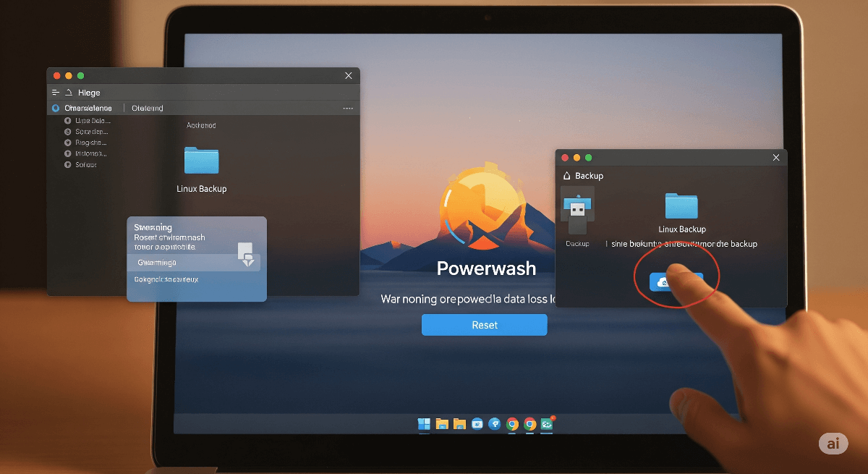Click the bottom text entry in blue popup
The height and width of the screenshot is (474, 868).
pos(166,279)
